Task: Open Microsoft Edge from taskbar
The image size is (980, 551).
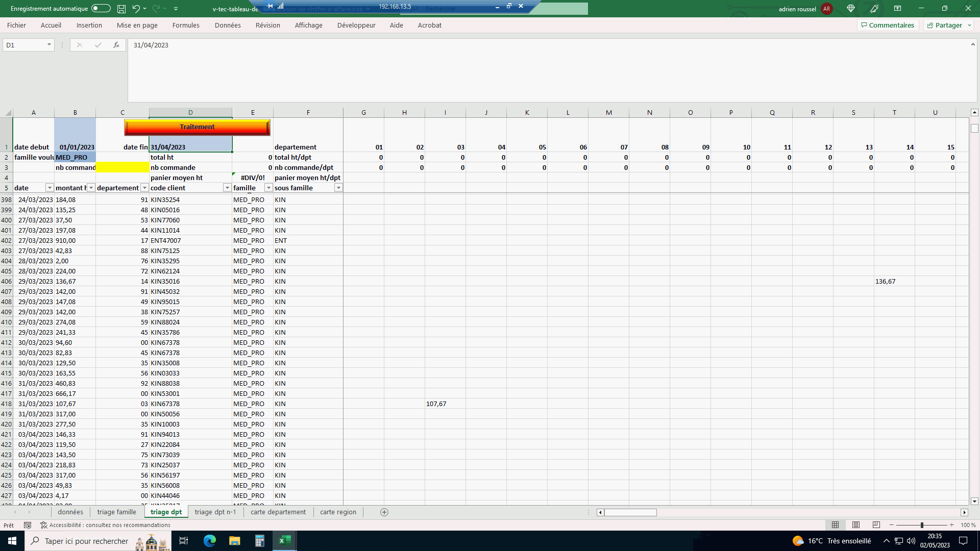Action: [x=209, y=541]
